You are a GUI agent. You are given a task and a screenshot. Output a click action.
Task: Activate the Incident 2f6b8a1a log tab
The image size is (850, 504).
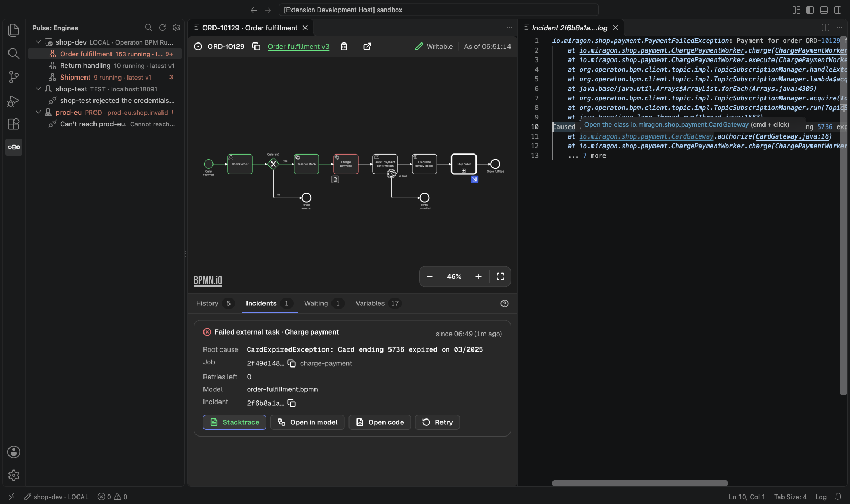571,28
